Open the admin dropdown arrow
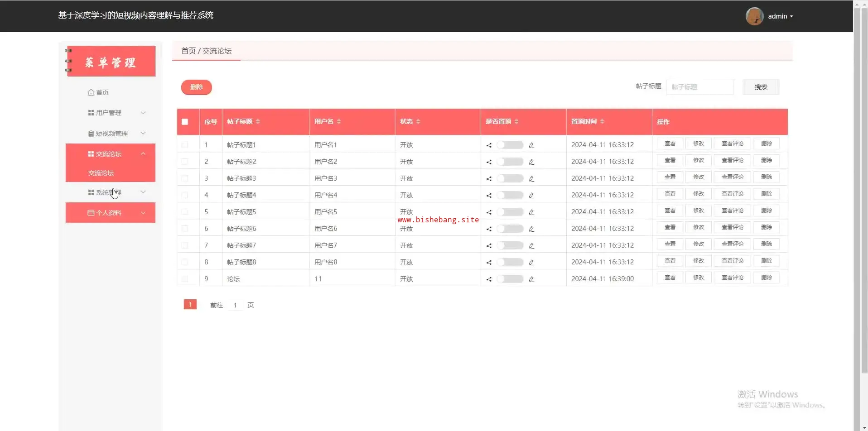 pyautogui.click(x=791, y=16)
